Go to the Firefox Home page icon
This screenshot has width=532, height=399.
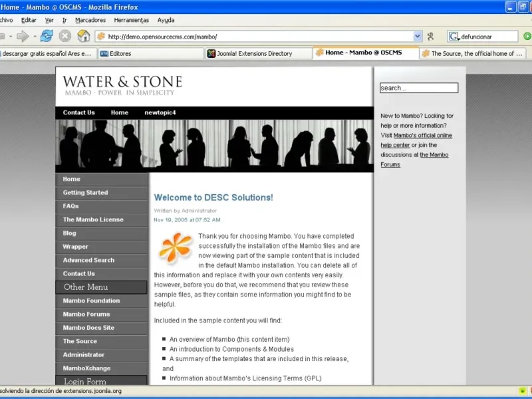pos(84,36)
